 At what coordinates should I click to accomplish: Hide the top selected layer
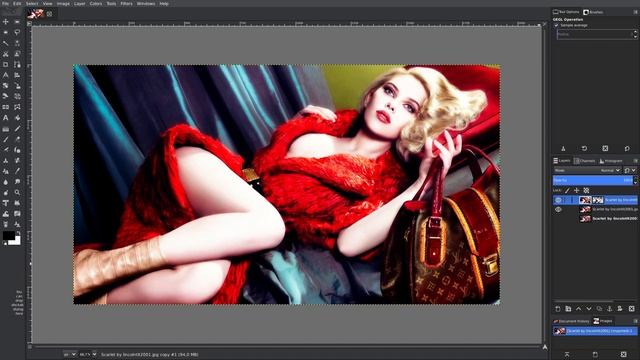[558, 200]
